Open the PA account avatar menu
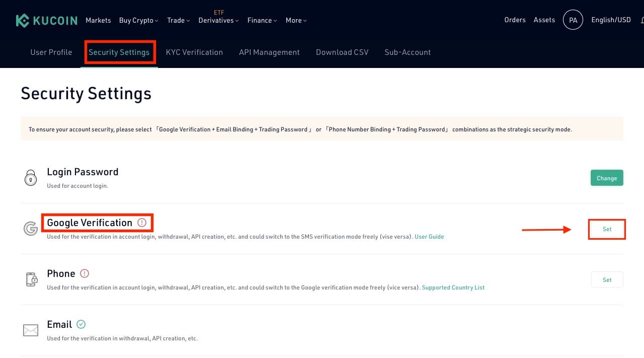This screenshot has width=644, height=358. pos(573,20)
